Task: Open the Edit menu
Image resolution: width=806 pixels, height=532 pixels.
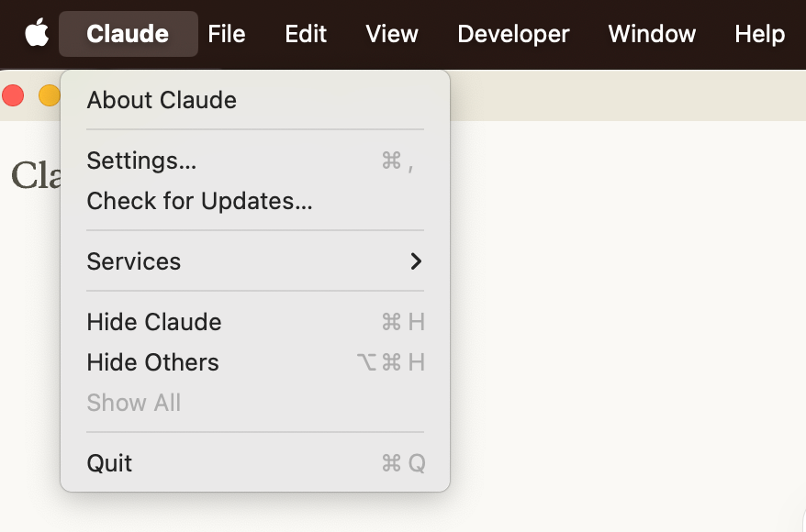Action: click(306, 34)
